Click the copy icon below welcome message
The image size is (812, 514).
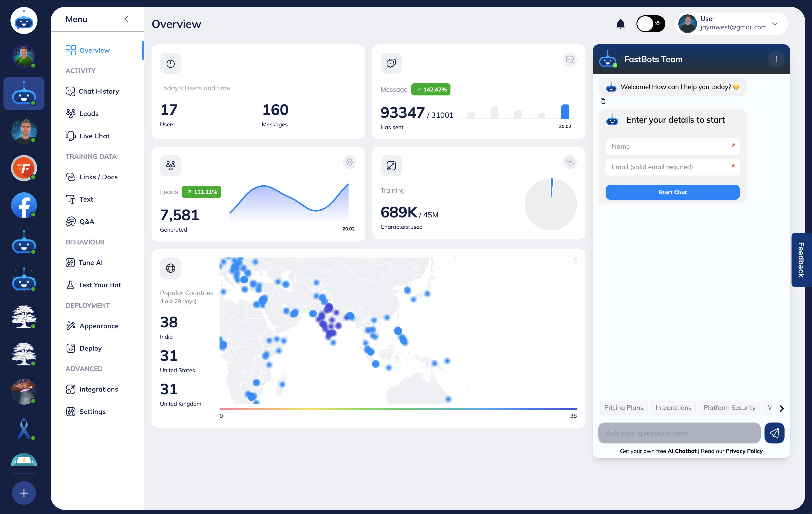[602, 101]
